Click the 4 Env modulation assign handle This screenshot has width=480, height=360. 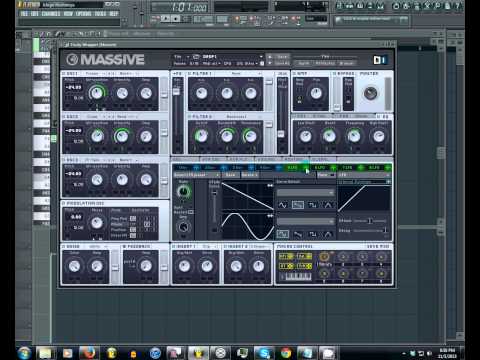278,168
